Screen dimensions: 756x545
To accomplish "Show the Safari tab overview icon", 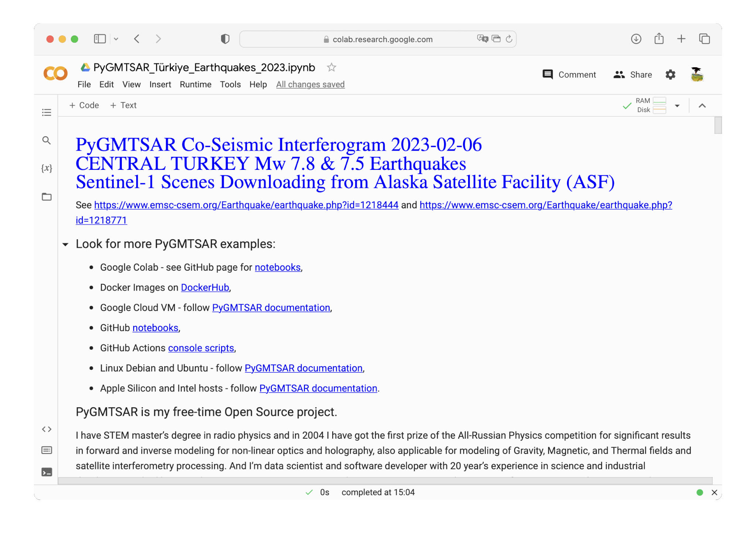I will pos(704,39).
